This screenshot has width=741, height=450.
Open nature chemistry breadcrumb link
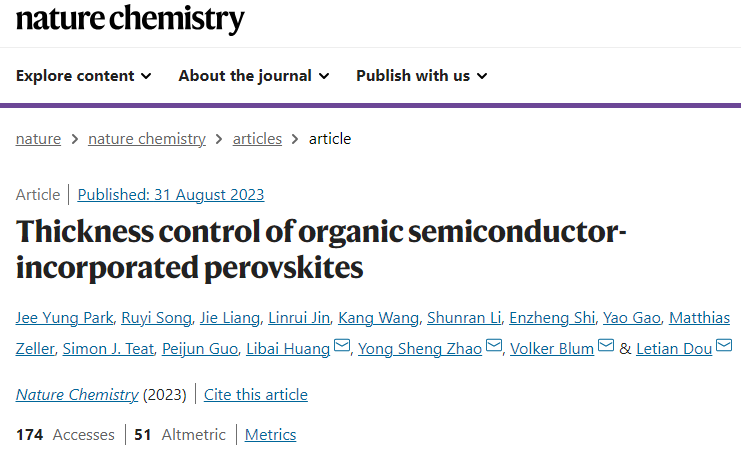[x=147, y=139]
